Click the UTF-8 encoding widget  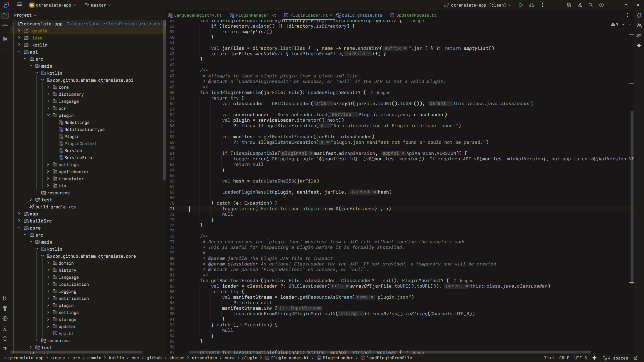tap(580, 358)
